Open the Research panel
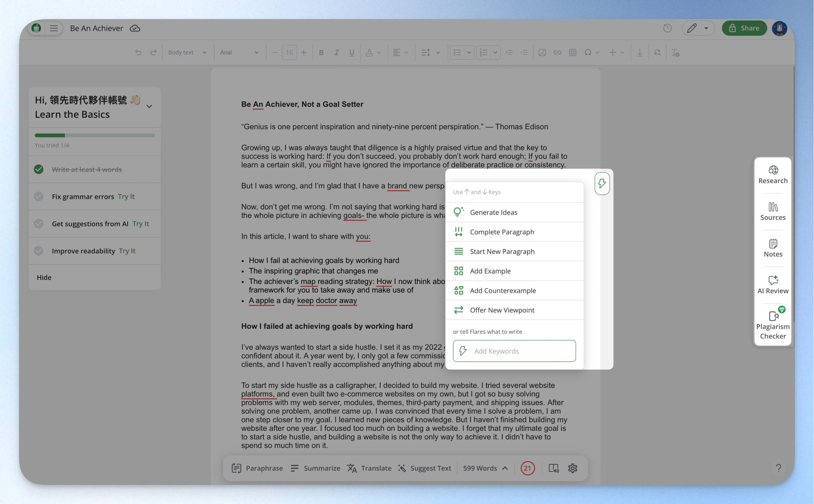This screenshot has height=504, width=814. [x=773, y=175]
